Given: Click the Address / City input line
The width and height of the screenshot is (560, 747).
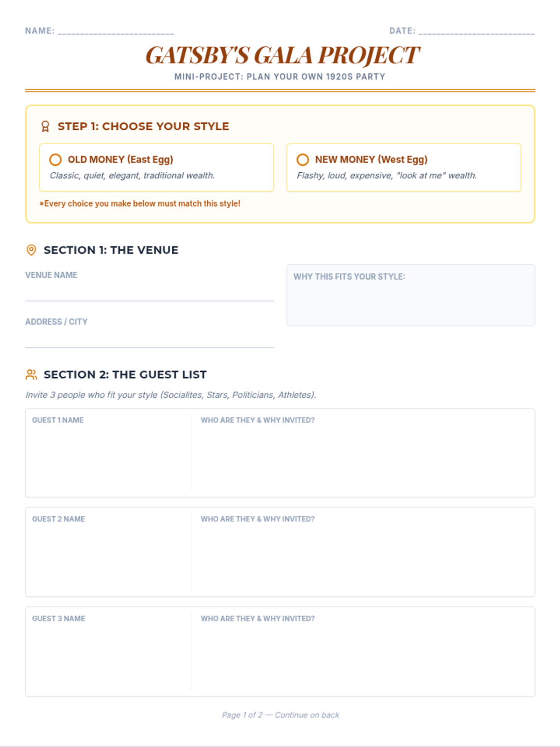Looking at the screenshot, I should point(149,339).
